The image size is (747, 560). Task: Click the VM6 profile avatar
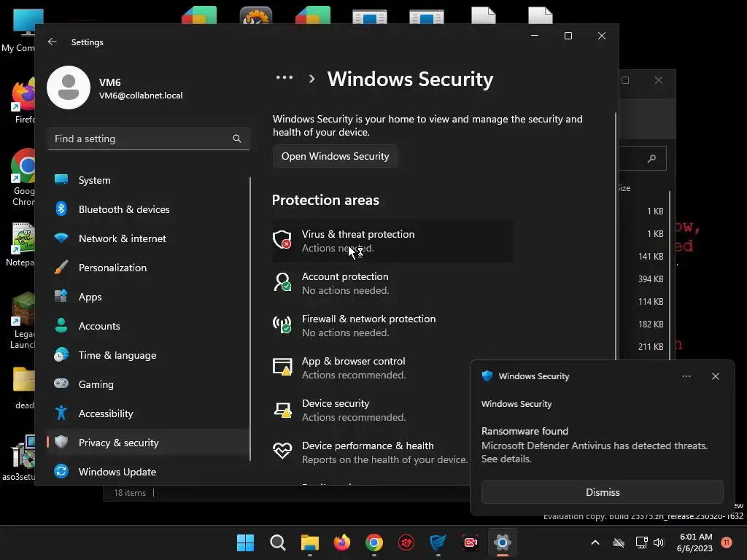(x=69, y=87)
